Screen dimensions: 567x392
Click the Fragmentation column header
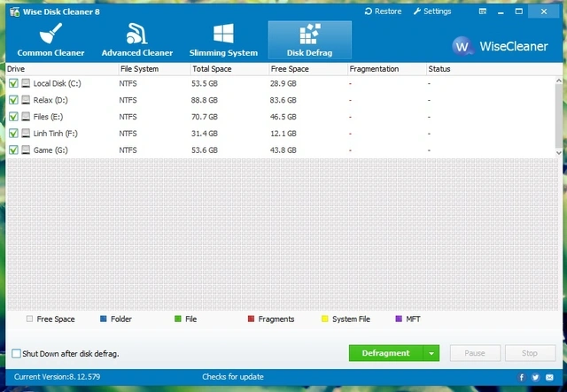pos(387,69)
